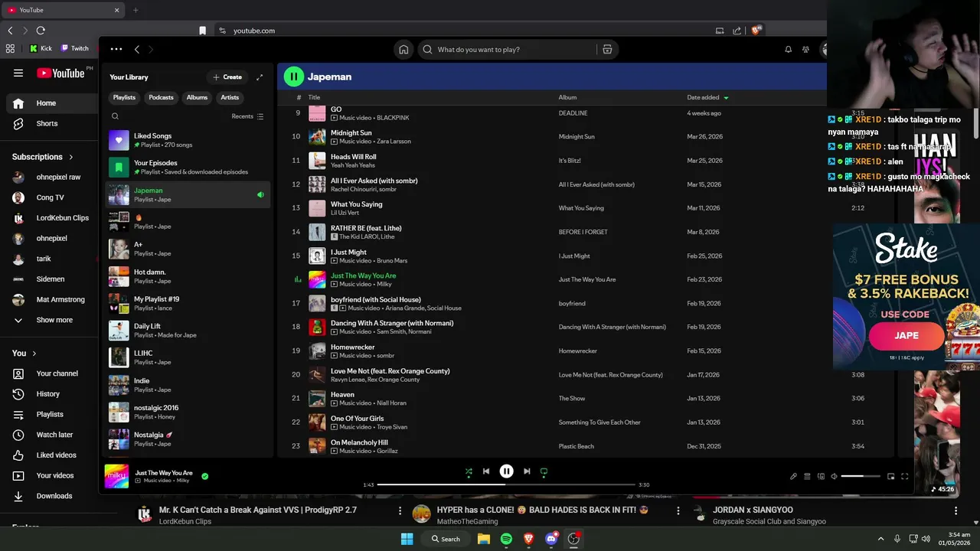
Task: Click the now-playing milky album cover
Action: [x=117, y=476]
